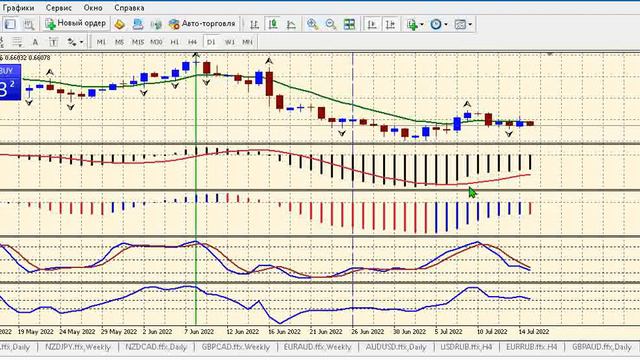The width and height of the screenshot is (640, 360).
Task: Click the arrows objects icon
Action: tap(72, 42)
